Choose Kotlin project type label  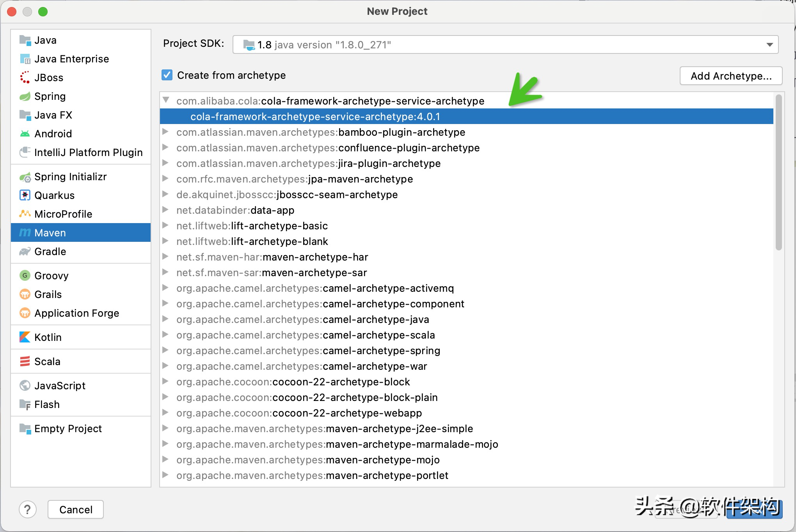pos(48,337)
